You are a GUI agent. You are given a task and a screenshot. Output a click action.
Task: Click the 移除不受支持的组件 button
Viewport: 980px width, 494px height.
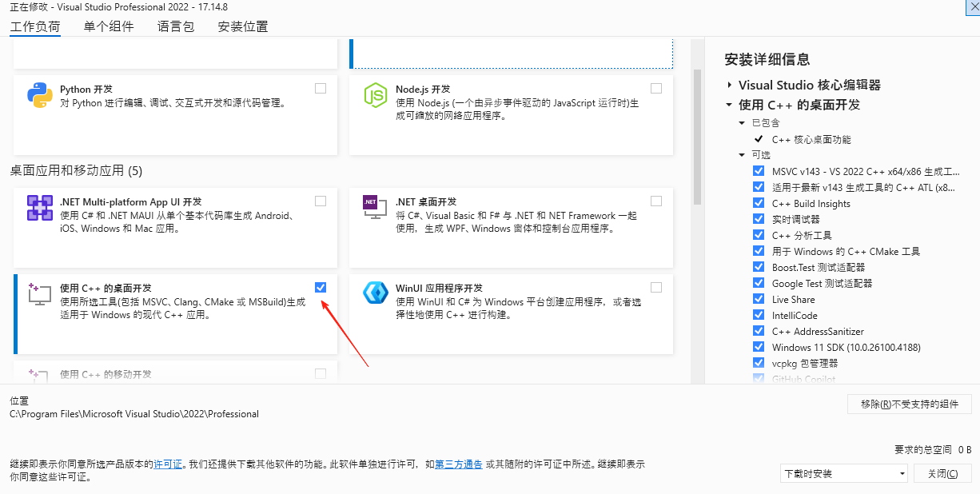point(910,404)
